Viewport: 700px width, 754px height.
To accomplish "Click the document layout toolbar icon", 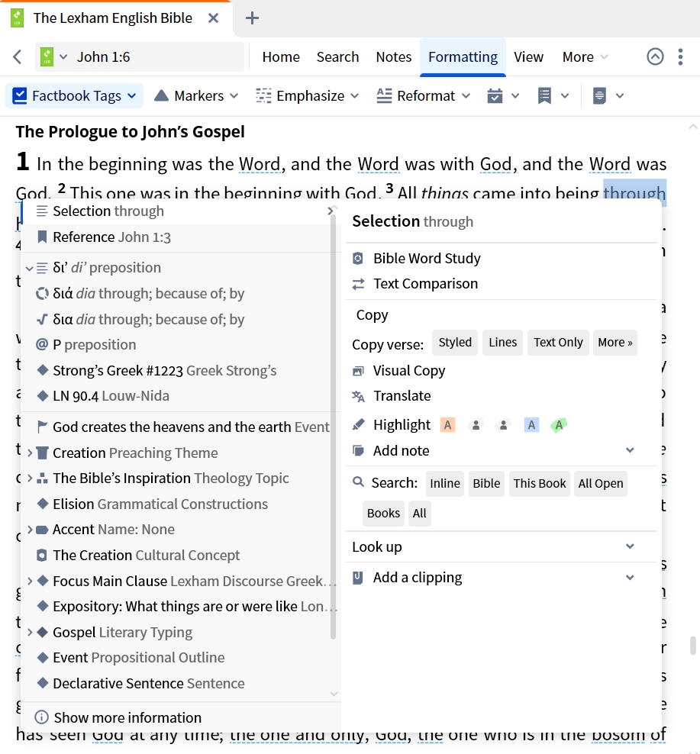I will point(599,95).
